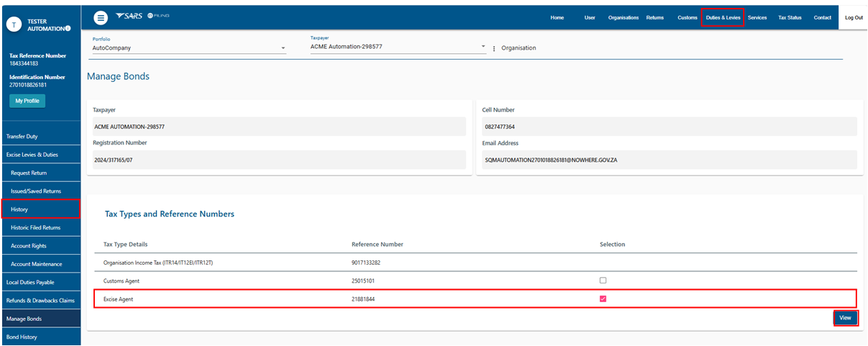Go to Tax Status menu
Viewport: 868px width, 346px height.
[790, 17]
